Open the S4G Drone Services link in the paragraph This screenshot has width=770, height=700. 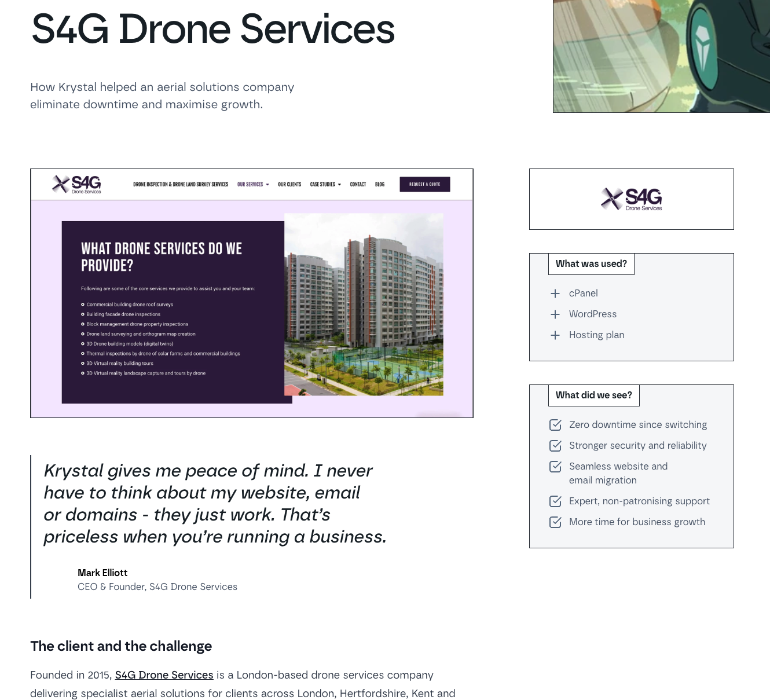pyautogui.click(x=164, y=675)
